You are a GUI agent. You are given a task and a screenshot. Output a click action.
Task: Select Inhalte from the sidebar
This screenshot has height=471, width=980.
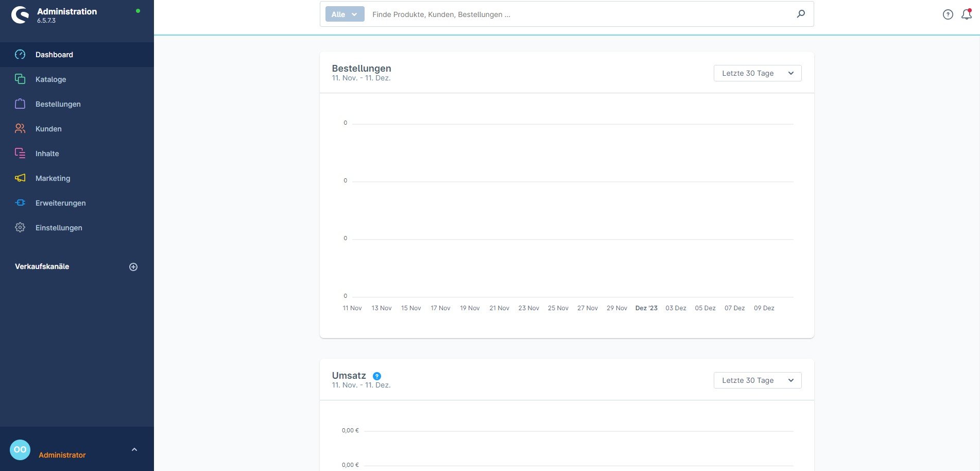click(x=47, y=154)
